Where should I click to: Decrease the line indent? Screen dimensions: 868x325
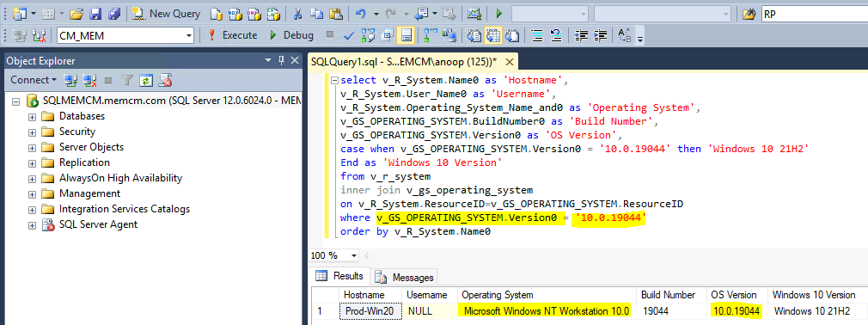581,35
